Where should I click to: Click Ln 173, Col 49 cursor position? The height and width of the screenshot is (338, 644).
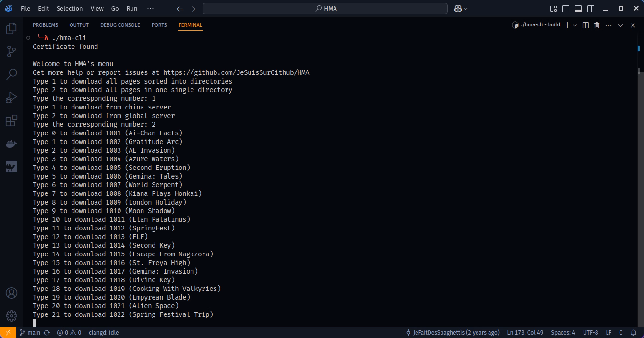click(525, 332)
